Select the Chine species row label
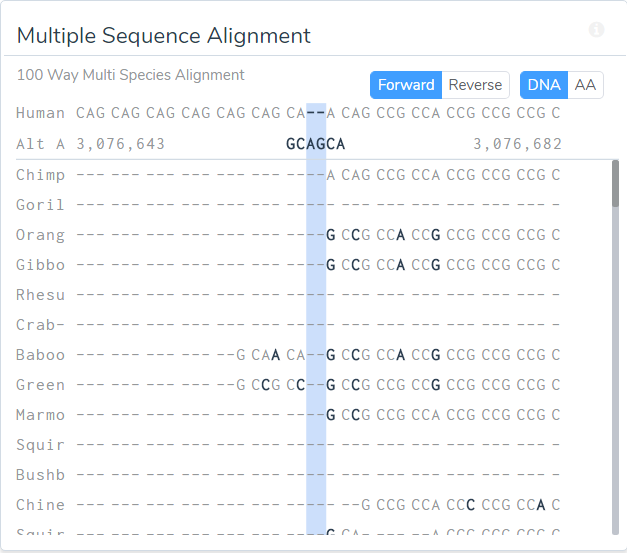Image resolution: width=627 pixels, height=553 pixels. pyautogui.click(x=41, y=505)
